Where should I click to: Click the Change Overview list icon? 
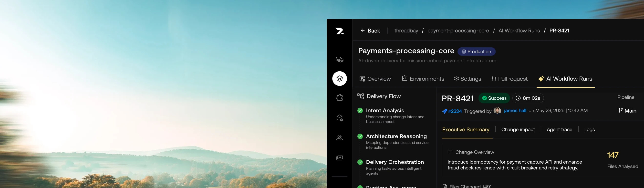coord(450,152)
